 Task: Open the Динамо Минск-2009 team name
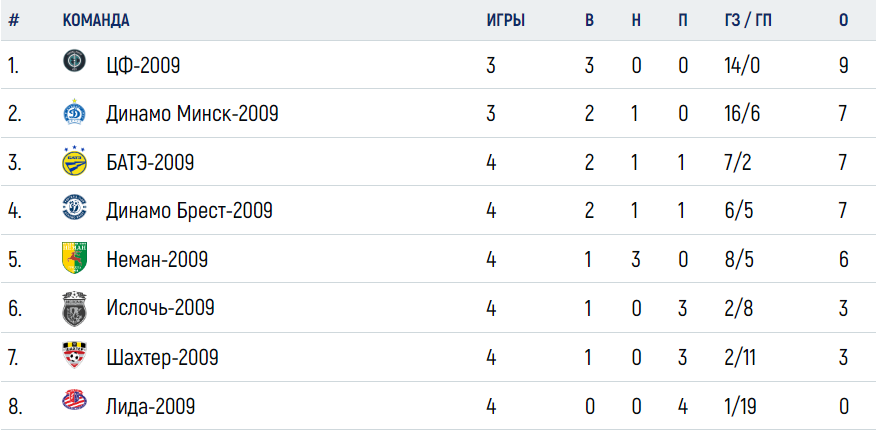click(192, 115)
